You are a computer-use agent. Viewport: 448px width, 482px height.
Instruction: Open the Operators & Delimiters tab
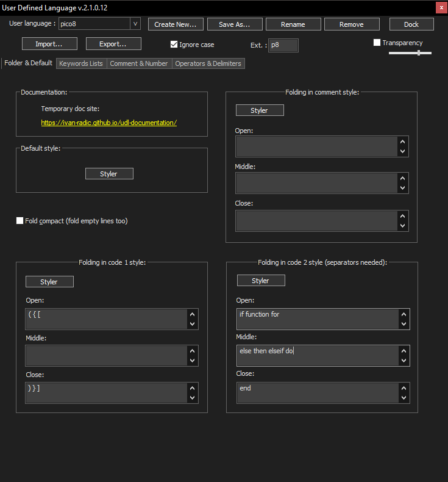click(208, 63)
